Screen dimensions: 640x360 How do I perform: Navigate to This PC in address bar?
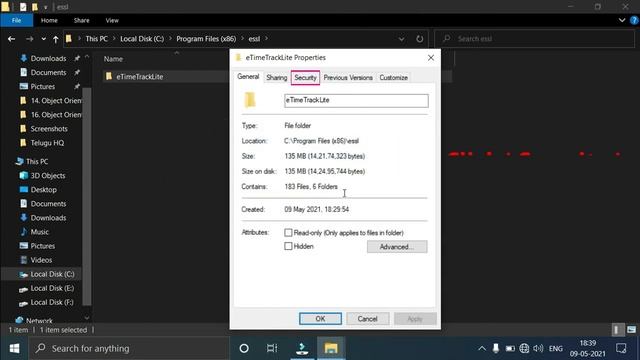coord(96,39)
